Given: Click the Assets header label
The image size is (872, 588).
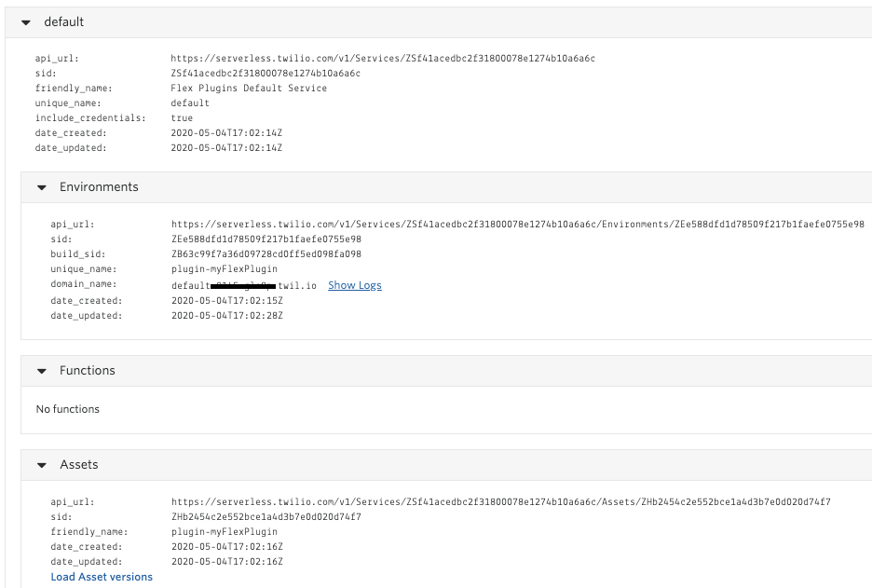Looking at the screenshot, I should coord(79,464).
